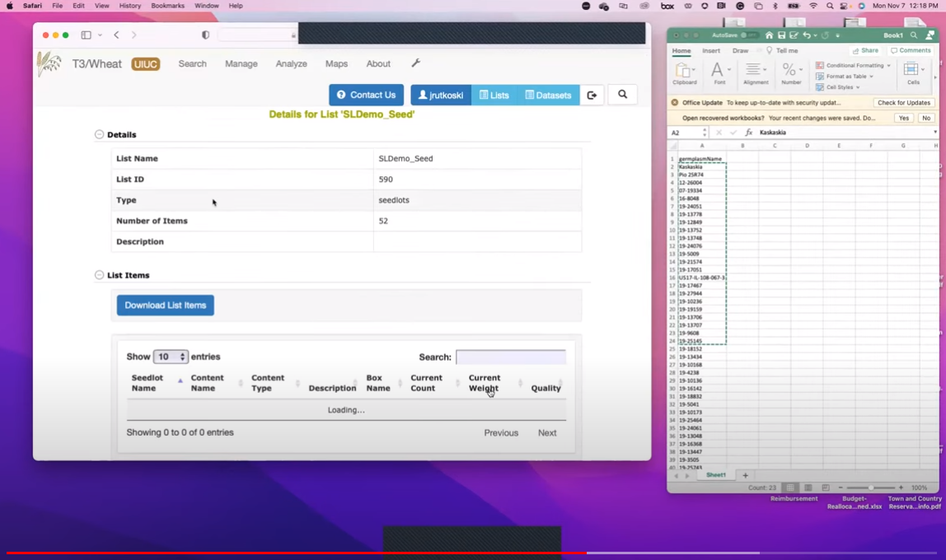Open the Show entries count dropdown
Image resolution: width=946 pixels, height=560 pixels.
(x=171, y=357)
